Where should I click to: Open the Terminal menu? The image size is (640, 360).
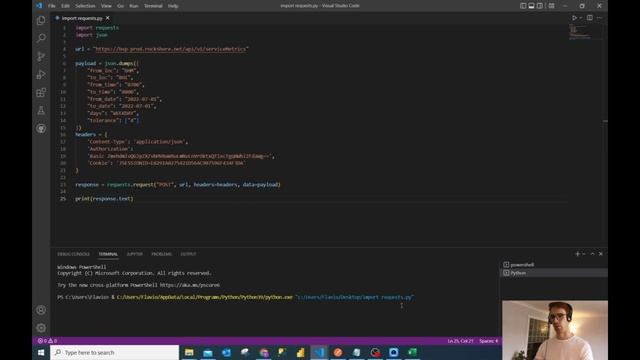pos(153,6)
